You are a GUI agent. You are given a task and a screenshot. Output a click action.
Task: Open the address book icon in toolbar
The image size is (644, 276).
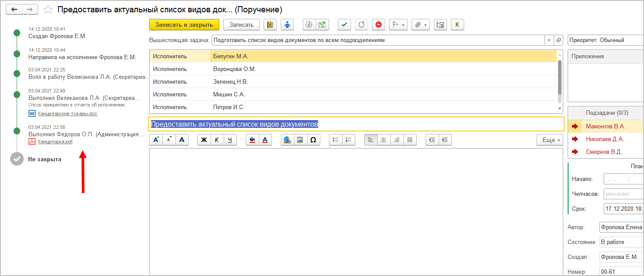[x=270, y=25]
